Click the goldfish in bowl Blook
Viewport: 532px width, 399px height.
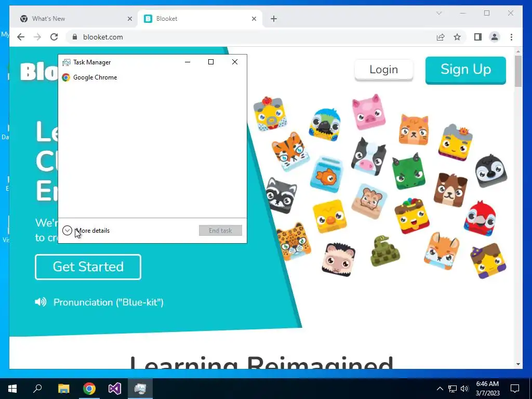326,175
